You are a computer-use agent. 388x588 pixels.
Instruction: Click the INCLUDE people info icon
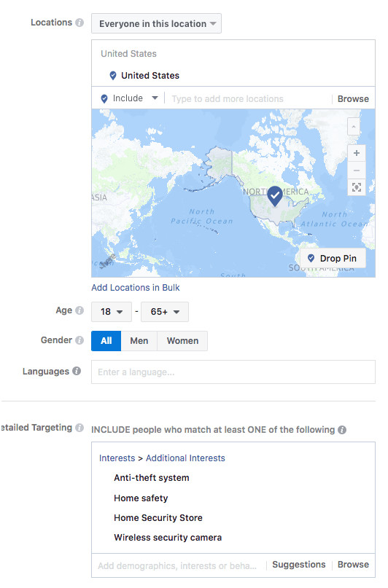coord(342,430)
